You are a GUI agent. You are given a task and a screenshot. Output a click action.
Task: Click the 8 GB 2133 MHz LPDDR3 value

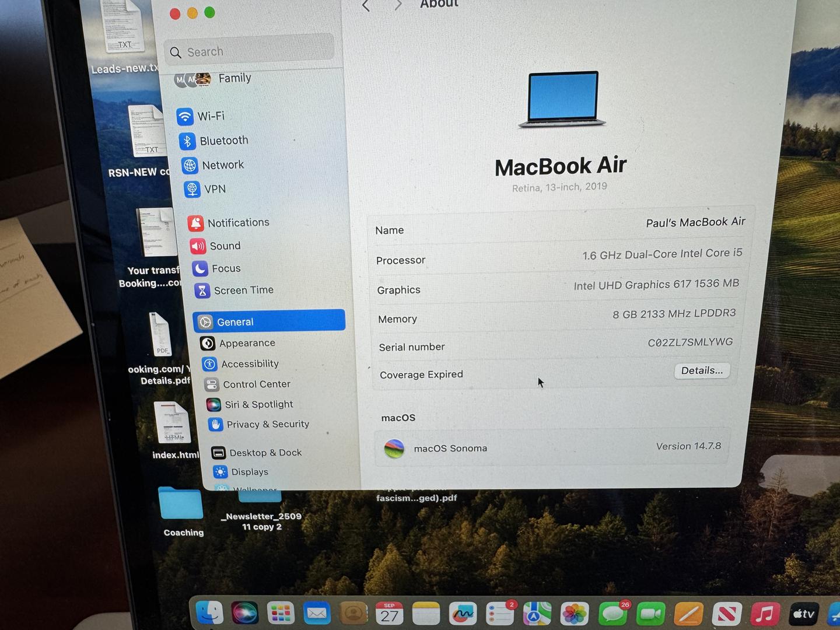tap(674, 314)
